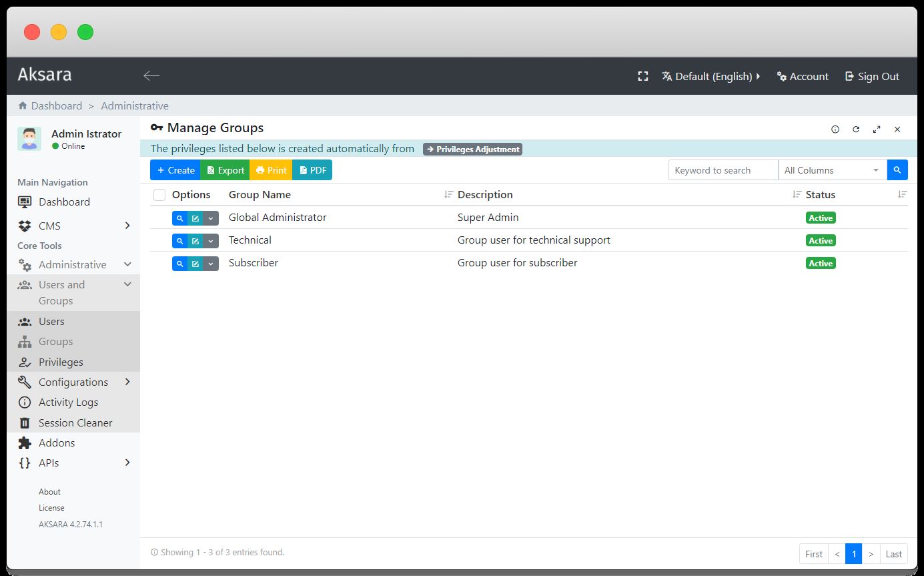The width and height of the screenshot is (924, 576).
Task: Toggle the select-all checkbox in table header
Action: coord(159,195)
